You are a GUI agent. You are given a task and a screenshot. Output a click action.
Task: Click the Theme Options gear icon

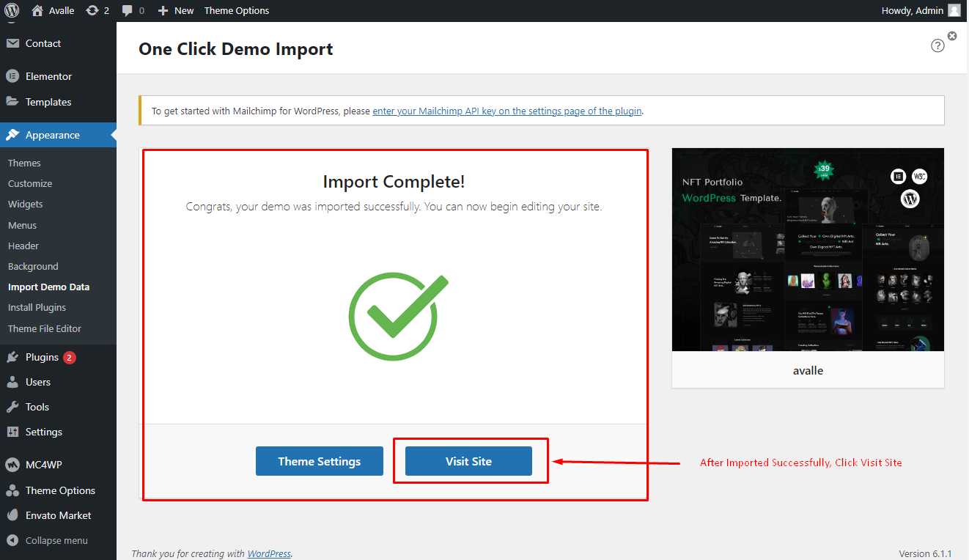pos(12,490)
